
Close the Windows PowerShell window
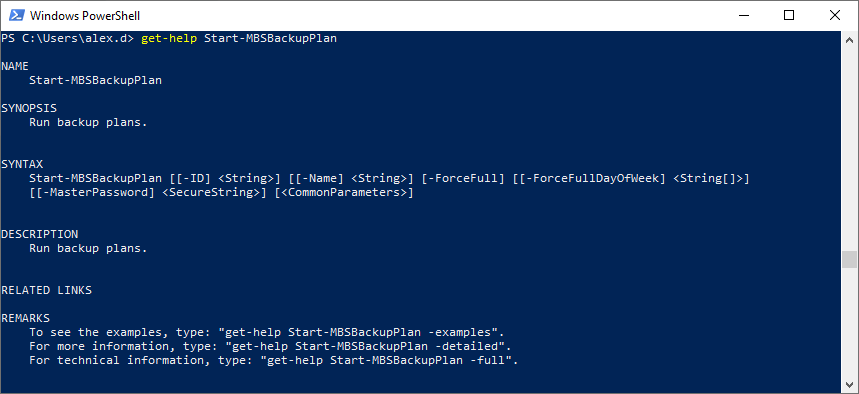pyautogui.click(x=834, y=16)
